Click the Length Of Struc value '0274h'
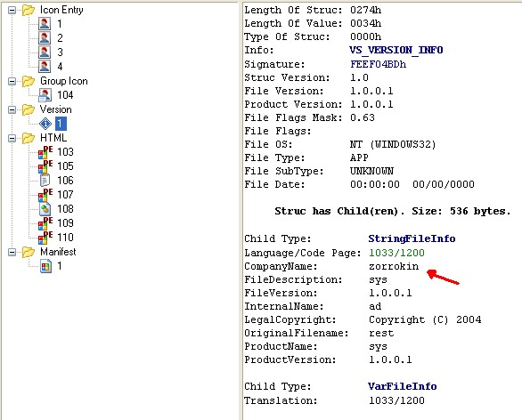This screenshot has height=420, width=522. coord(365,10)
